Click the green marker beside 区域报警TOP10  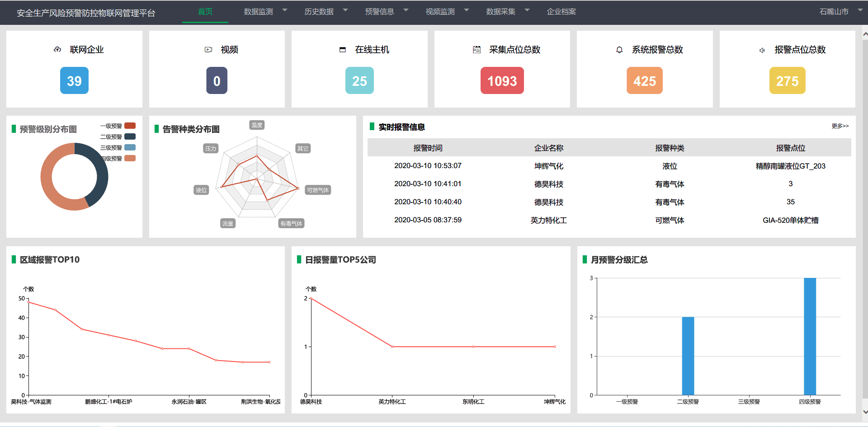coord(13,260)
